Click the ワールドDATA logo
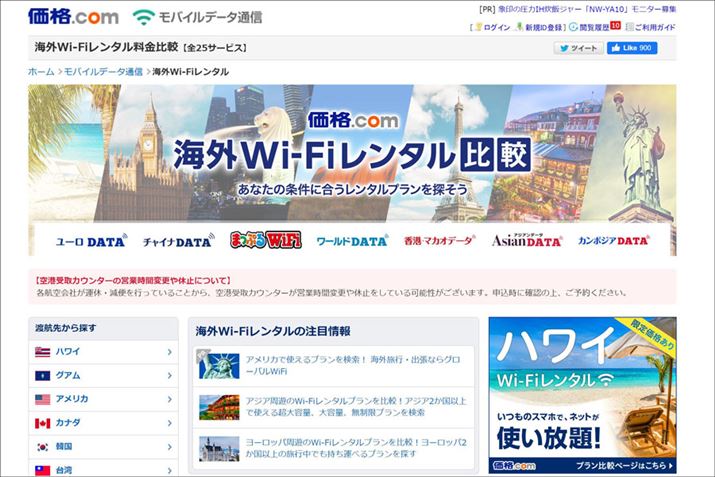715x477 pixels. tap(352, 241)
